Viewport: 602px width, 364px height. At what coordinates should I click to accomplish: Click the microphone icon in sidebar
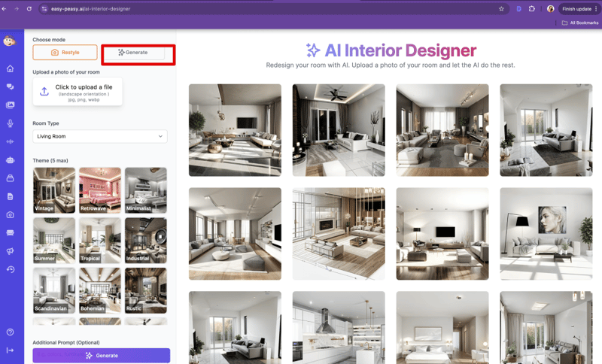(x=10, y=123)
